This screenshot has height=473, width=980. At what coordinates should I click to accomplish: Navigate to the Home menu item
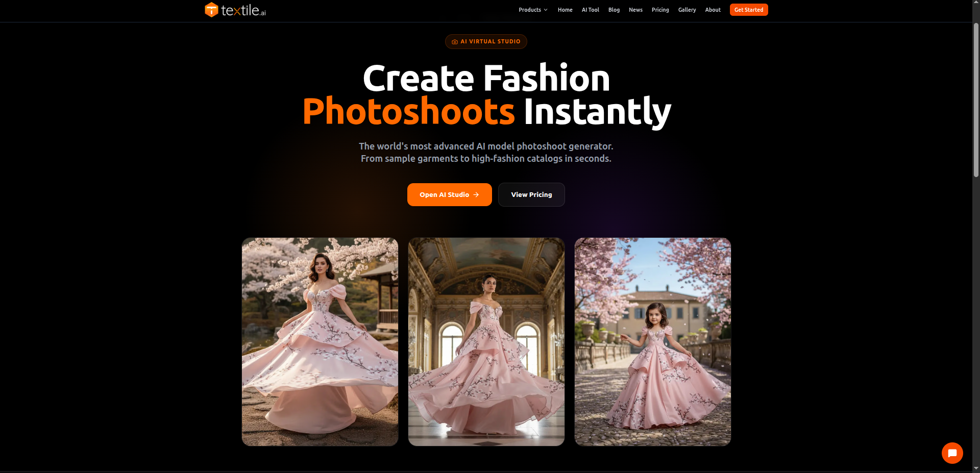[565, 10]
